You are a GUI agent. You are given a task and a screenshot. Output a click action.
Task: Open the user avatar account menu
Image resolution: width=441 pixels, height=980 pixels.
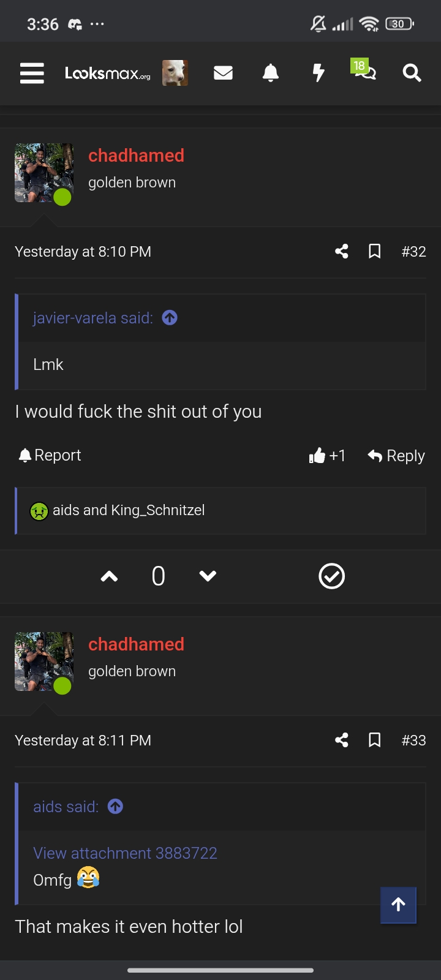coord(175,73)
